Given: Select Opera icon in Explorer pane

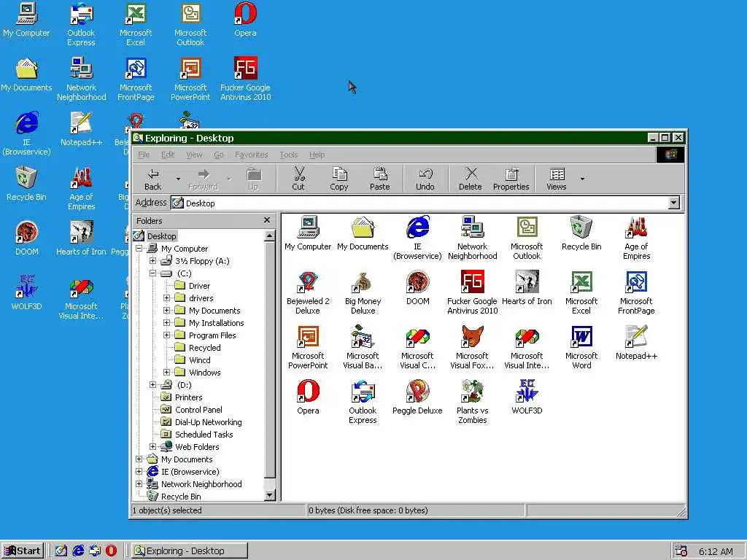Looking at the screenshot, I should click(x=309, y=397).
